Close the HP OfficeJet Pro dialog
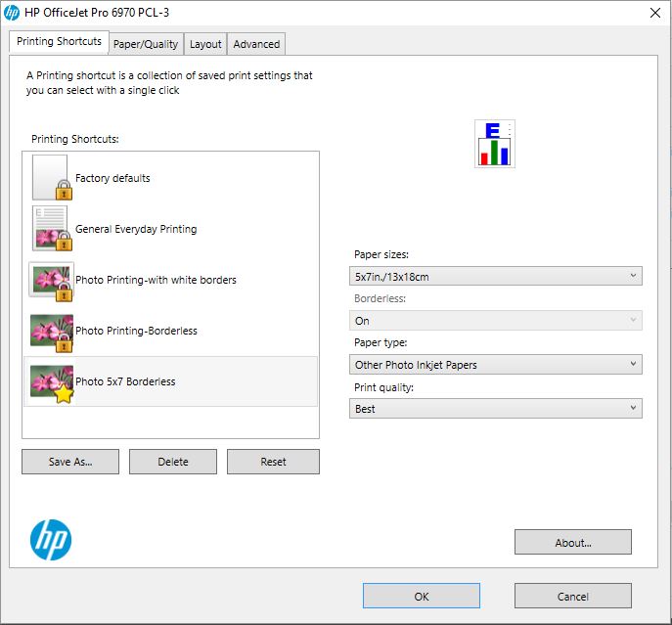The height and width of the screenshot is (625, 672). pyautogui.click(x=654, y=13)
